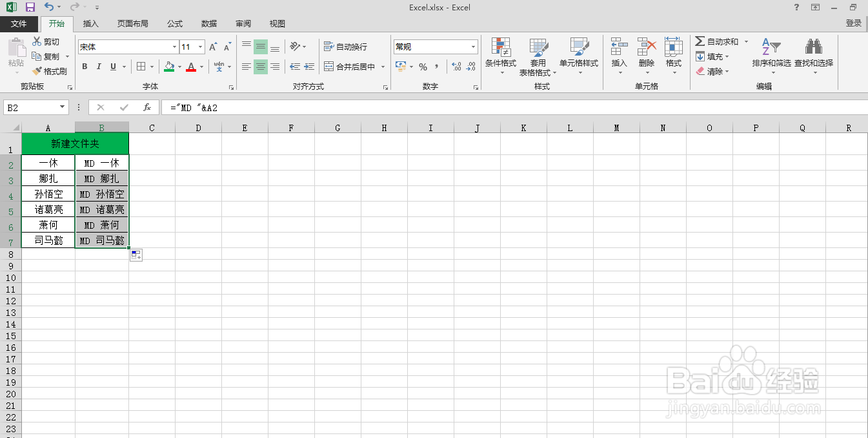Screen dimensions: 868x438
Task: Switch to the 数据 Data tab
Action: (209, 23)
